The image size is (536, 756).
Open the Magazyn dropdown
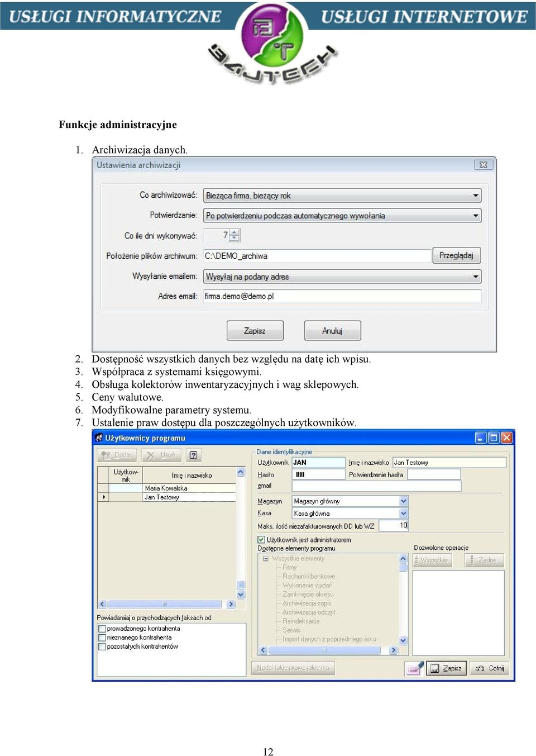[x=404, y=501]
